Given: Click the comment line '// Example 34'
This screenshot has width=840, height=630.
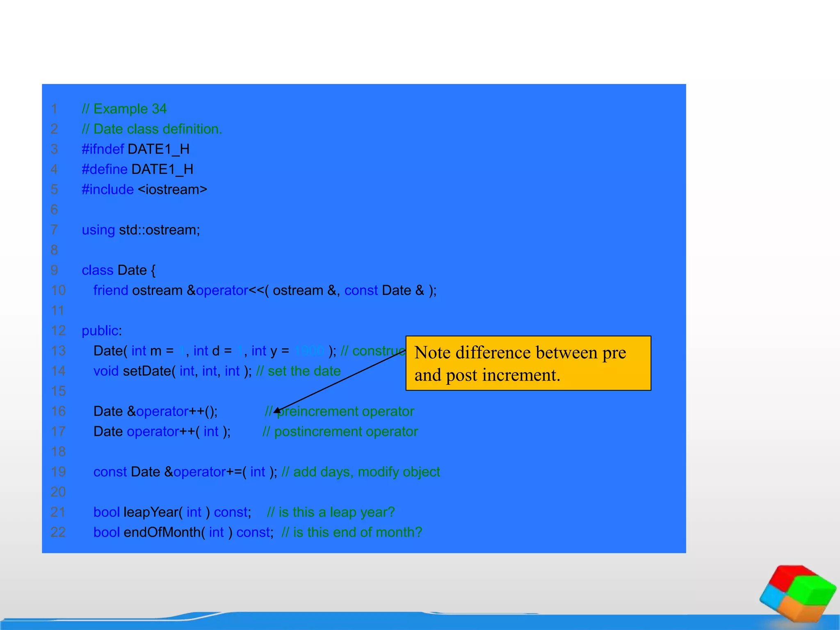Looking at the screenshot, I should coord(124,109).
